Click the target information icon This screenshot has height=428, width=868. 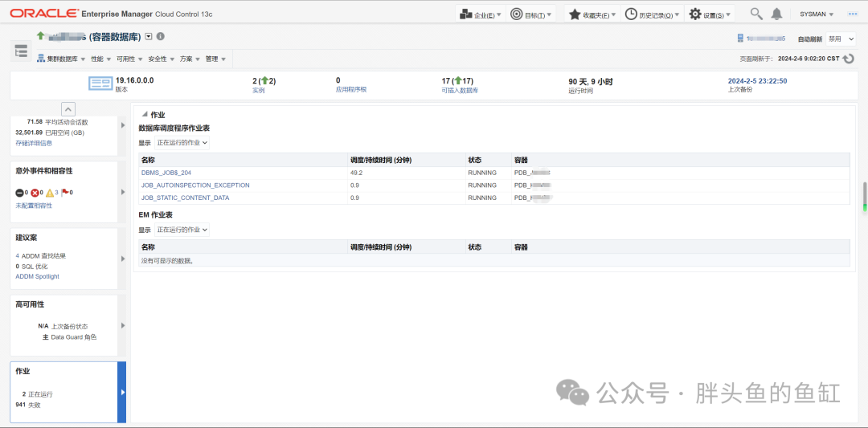(x=161, y=36)
